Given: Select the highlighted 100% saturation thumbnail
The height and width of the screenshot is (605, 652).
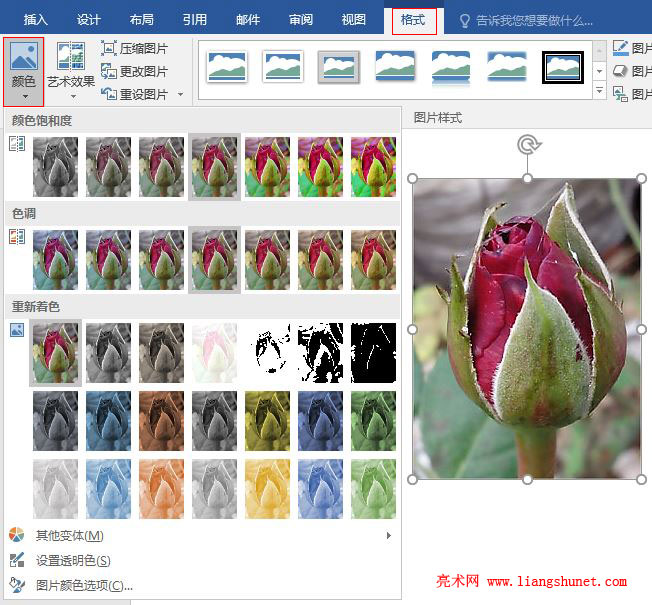Looking at the screenshot, I should click(214, 167).
